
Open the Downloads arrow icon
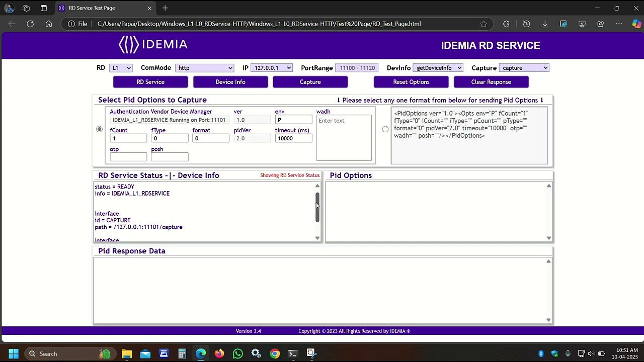point(545,24)
